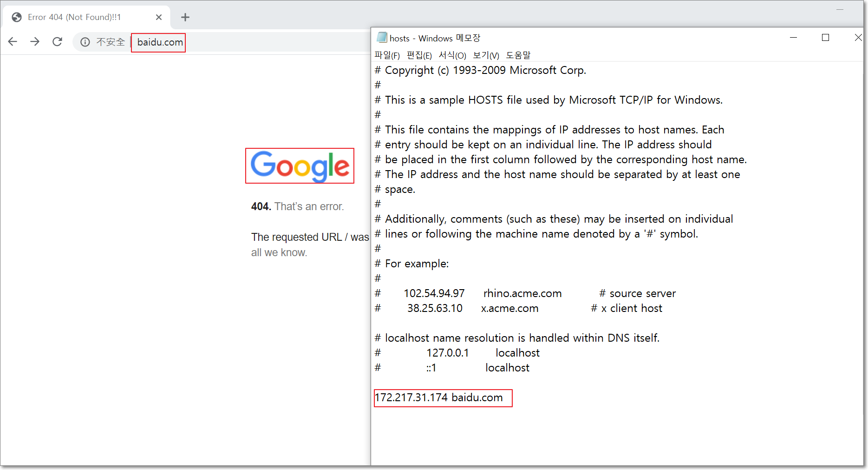This screenshot has height=470, width=868.
Task: Click the '# space.' comment line
Action: click(x=395, y=189)
